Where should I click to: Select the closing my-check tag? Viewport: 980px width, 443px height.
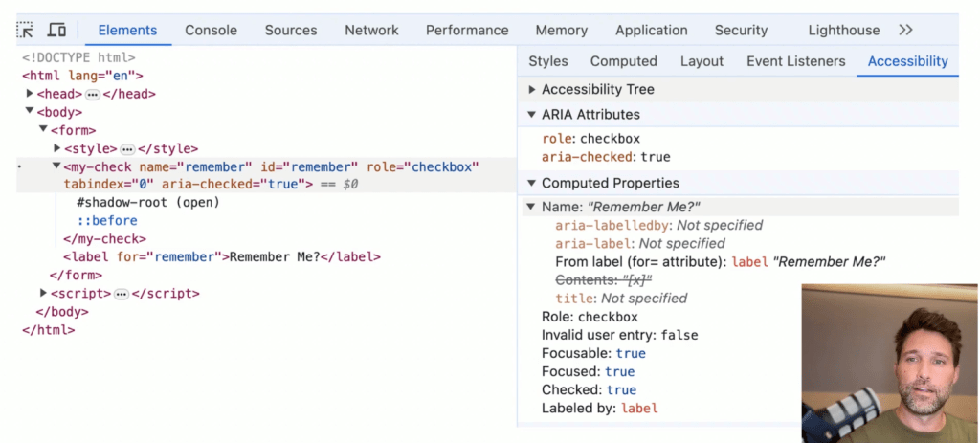[x=104, y=238]
